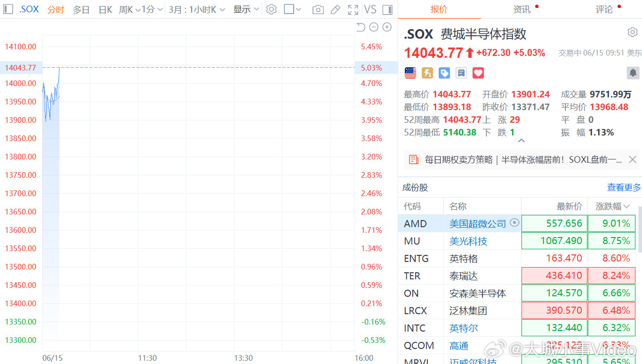Expand chart to fullscreen
The image size is (642, 364).
(x=353, y=9)
